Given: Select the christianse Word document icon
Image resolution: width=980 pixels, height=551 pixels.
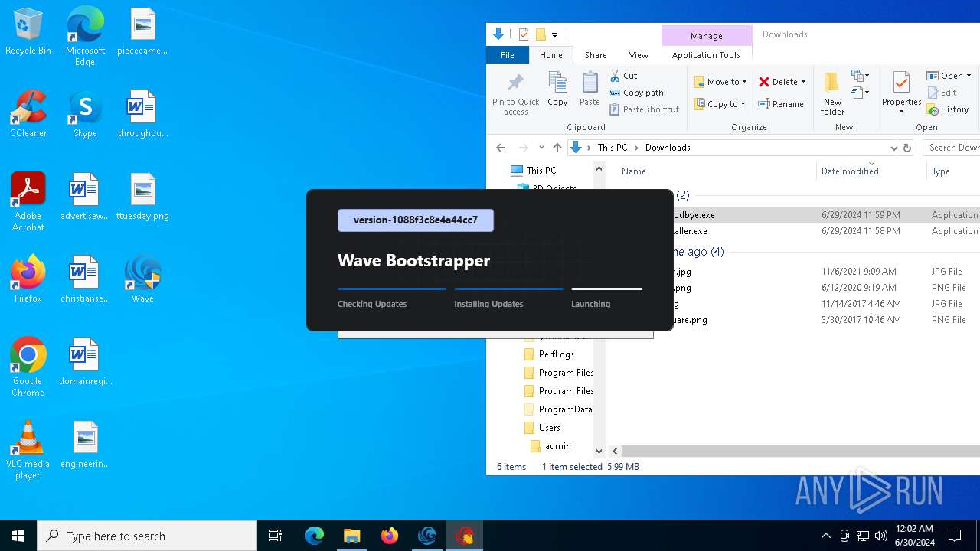Looking at the screenshot, I should pos(85,280).
